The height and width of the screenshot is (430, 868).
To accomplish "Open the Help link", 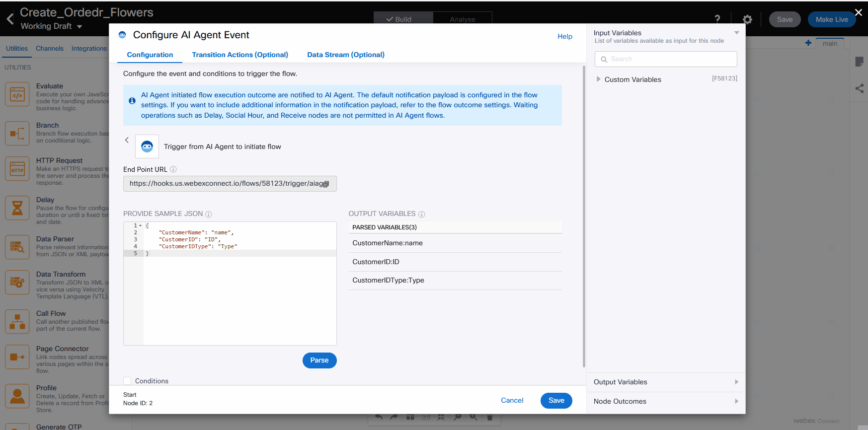I will [565, 36].
